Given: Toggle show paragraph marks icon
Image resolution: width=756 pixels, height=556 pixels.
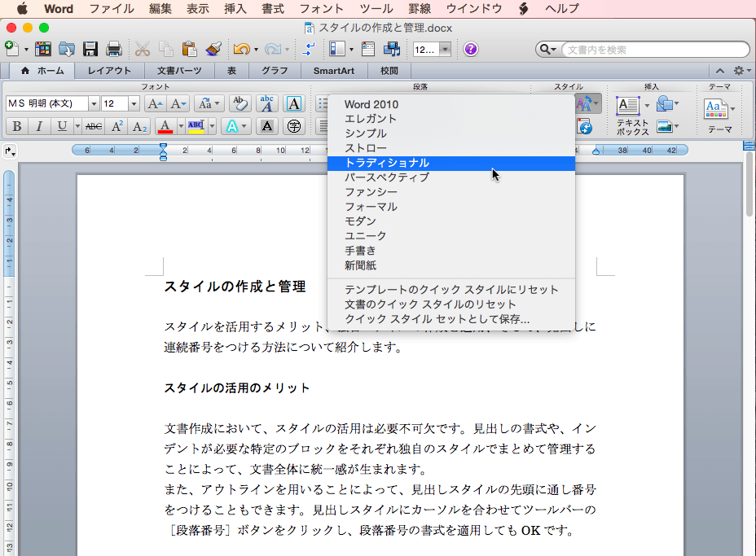Looking at the screenshot, I should [x=308, y=49].
